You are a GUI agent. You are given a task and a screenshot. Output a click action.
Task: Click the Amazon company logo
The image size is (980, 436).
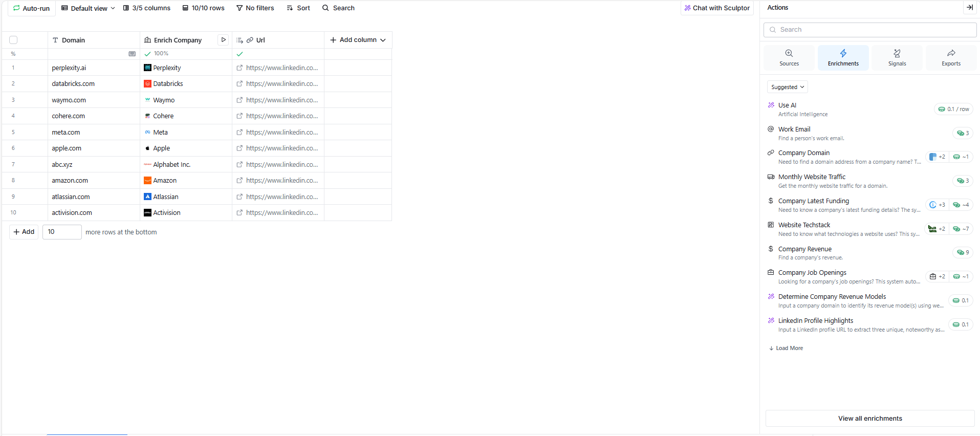click(x=147, y=181)
